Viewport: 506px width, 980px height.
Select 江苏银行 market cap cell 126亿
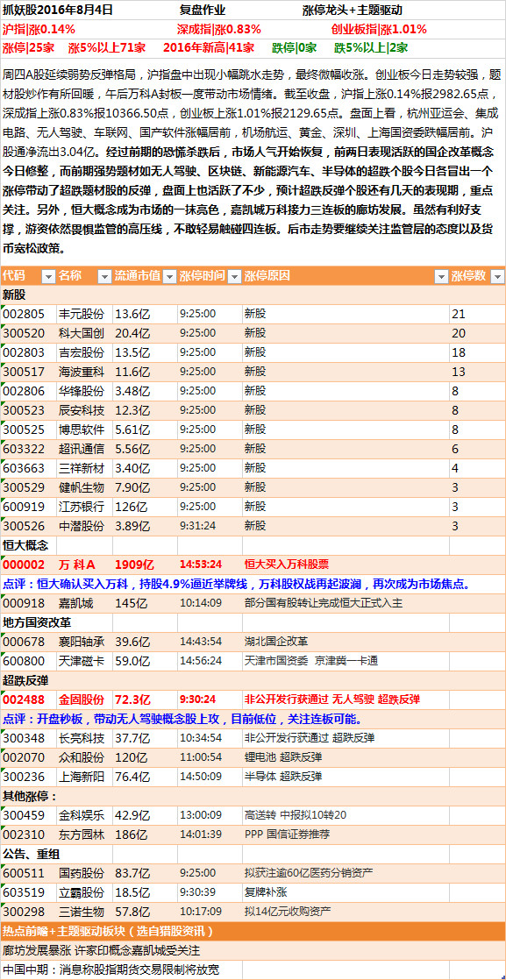145,507
